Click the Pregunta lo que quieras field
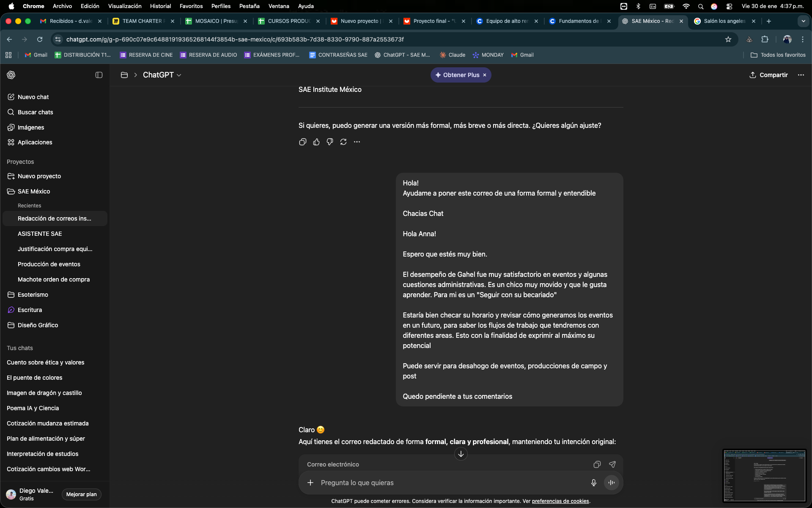This screenshot has height=508, width=812. [x=448, y=483]
